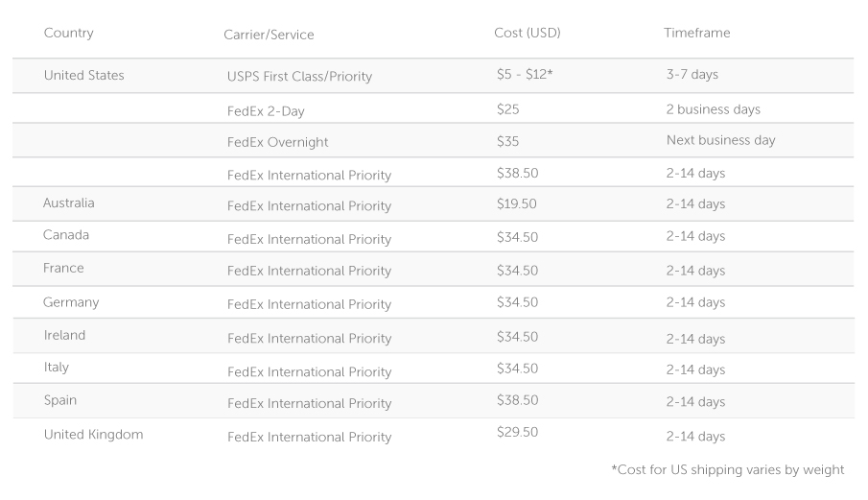Click the Ireland country cell
868x500 pixels.
64,336
